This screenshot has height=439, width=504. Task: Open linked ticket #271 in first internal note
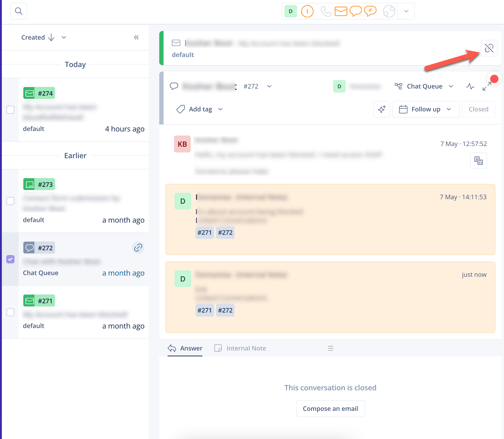(204, 232)
